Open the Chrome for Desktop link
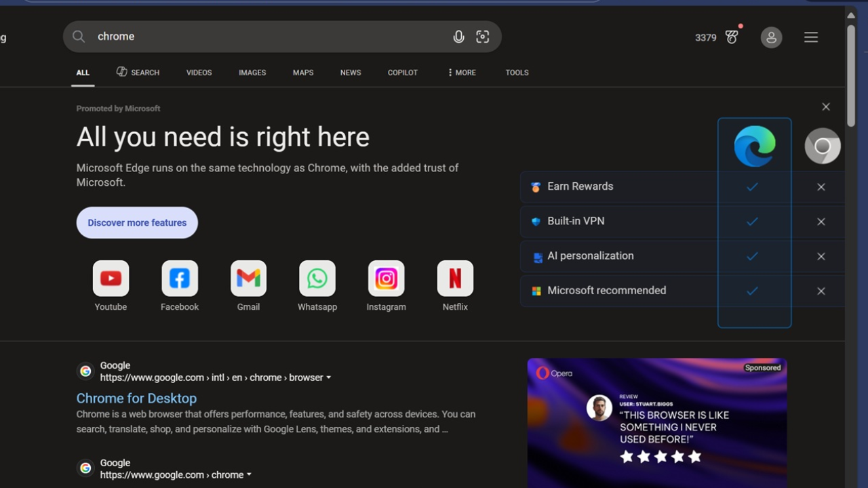The height and width of the screenshot is (488, 868). click(x=136, y=398)
